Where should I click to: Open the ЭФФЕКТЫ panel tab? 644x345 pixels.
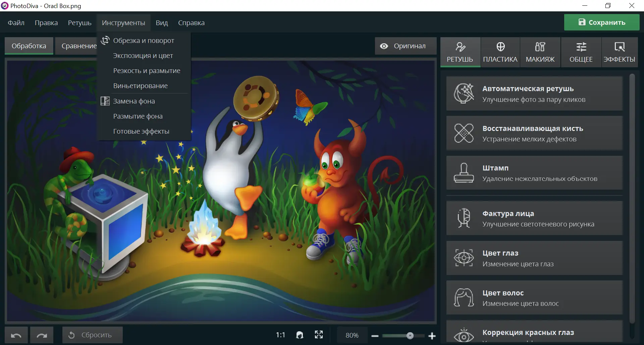point(620,52)
